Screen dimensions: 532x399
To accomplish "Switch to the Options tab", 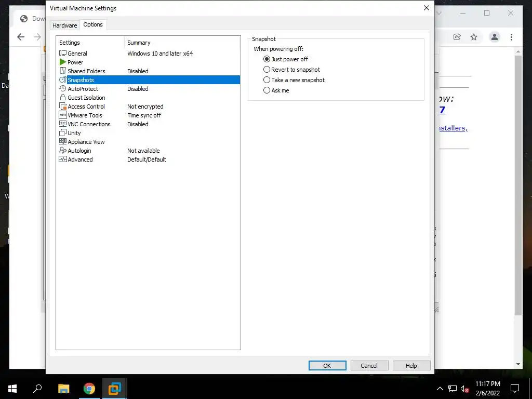I will point(93,24).
